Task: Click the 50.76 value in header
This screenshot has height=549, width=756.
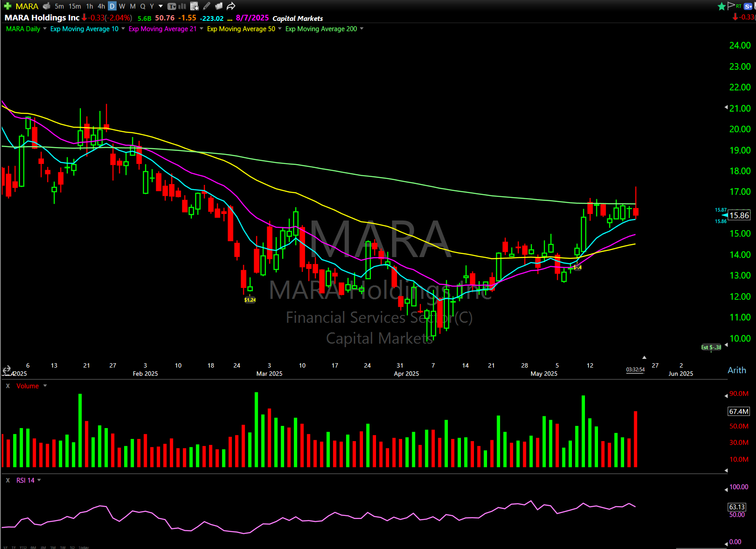Action: click(x=165, y=18)
